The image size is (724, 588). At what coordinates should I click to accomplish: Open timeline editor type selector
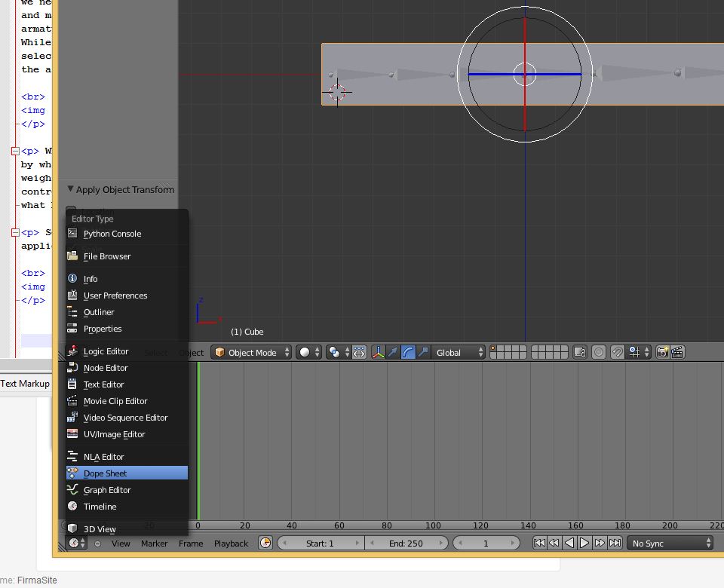[x=77, y=544]
